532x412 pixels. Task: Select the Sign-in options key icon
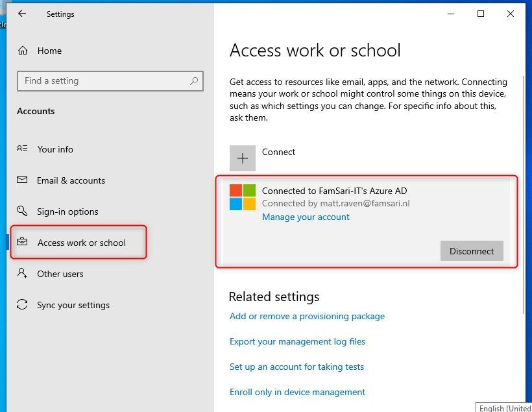tap(23, 211)
